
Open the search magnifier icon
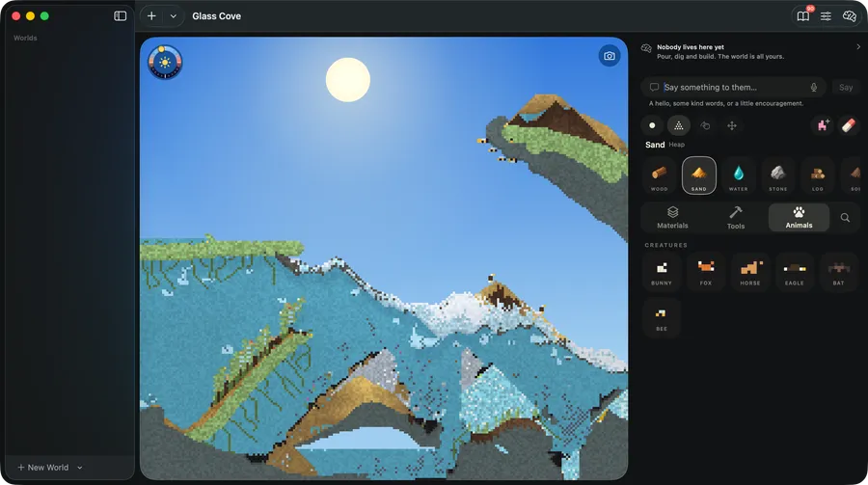point(845,218)
